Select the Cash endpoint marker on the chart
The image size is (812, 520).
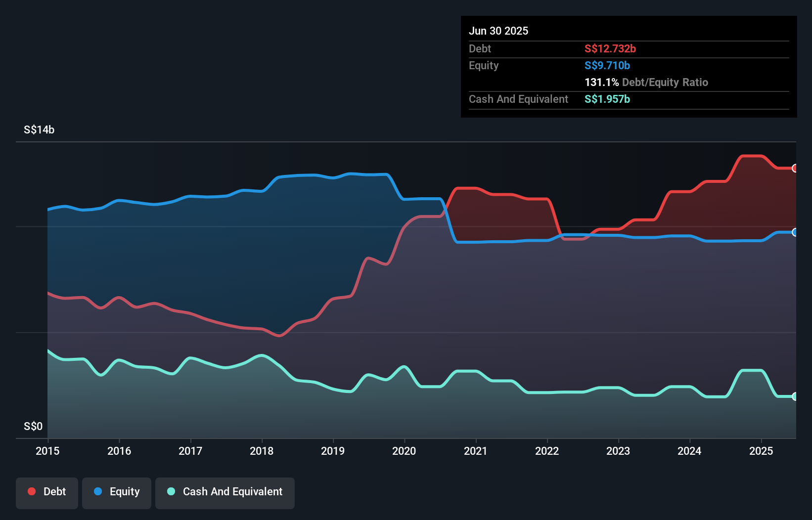pos(795,396)
